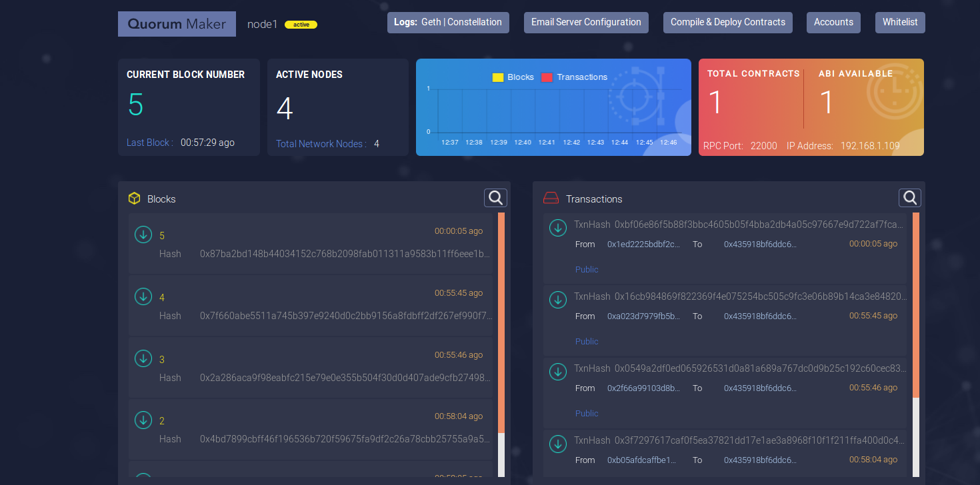
Task: Click From address 0x1ed2225bdbf2c
Action: click(644, 244)
